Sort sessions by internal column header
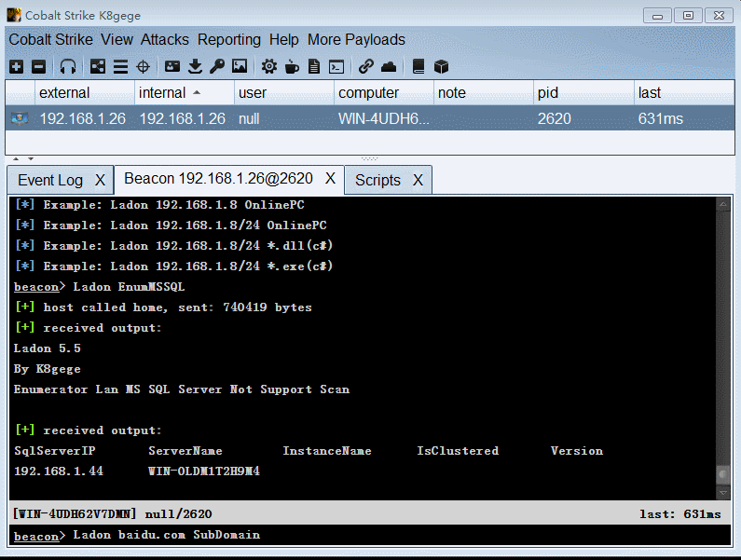The width and height of the screenshot is (741, 560). pyautogui.click(x=185, y=92)
